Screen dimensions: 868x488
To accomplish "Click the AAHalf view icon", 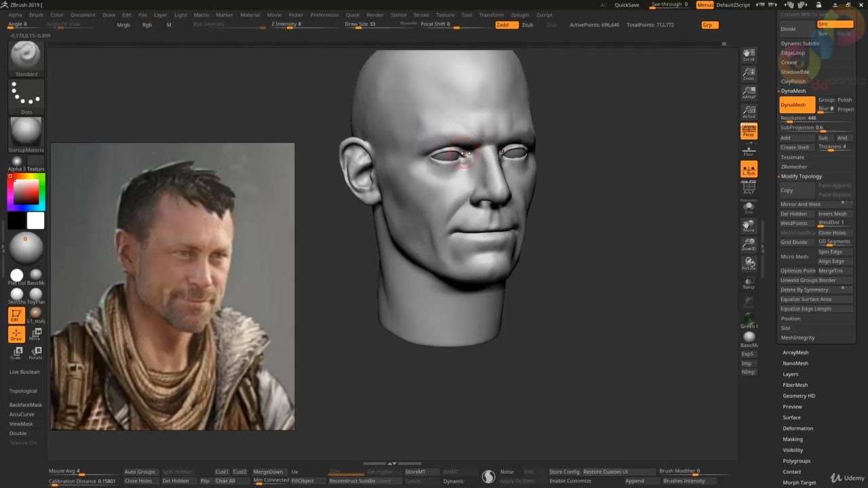I will point(749,93).
